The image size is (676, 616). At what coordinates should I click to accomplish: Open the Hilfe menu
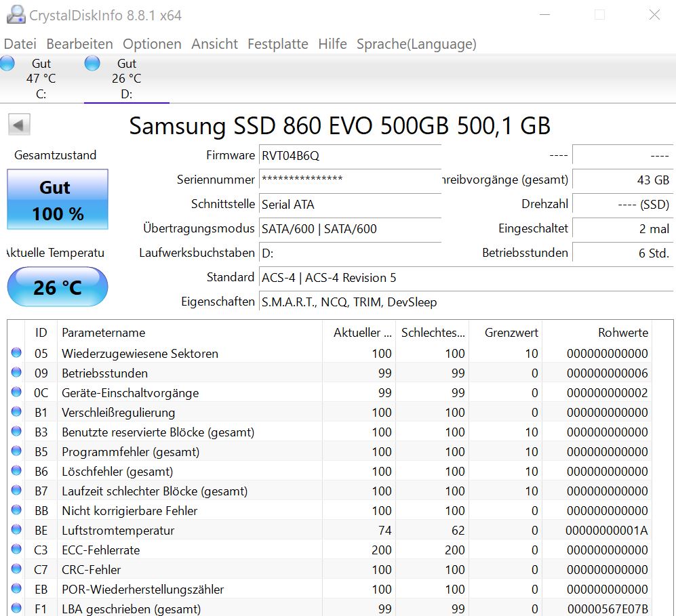[332, 44]
